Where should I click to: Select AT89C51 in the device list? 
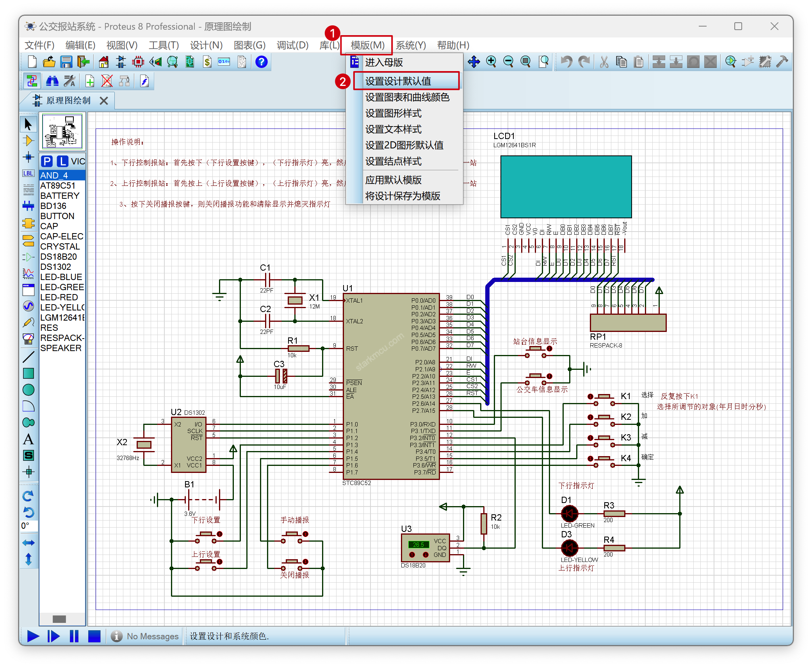coord(58,185)
